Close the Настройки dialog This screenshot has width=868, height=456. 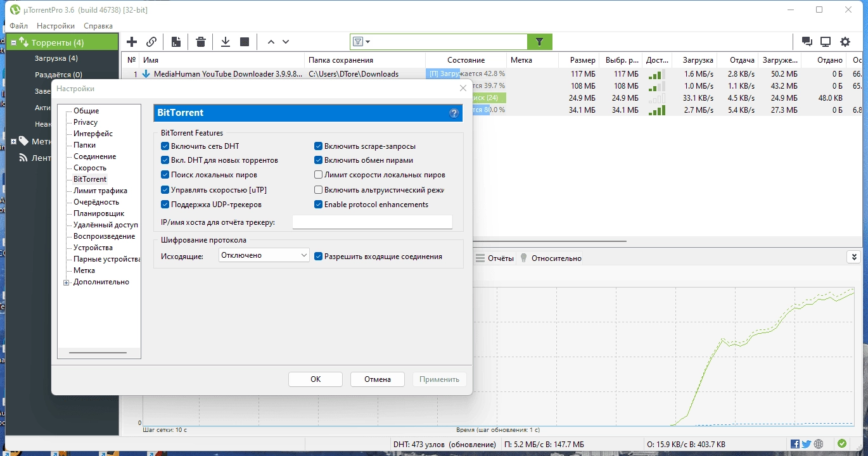click(463, 88)
